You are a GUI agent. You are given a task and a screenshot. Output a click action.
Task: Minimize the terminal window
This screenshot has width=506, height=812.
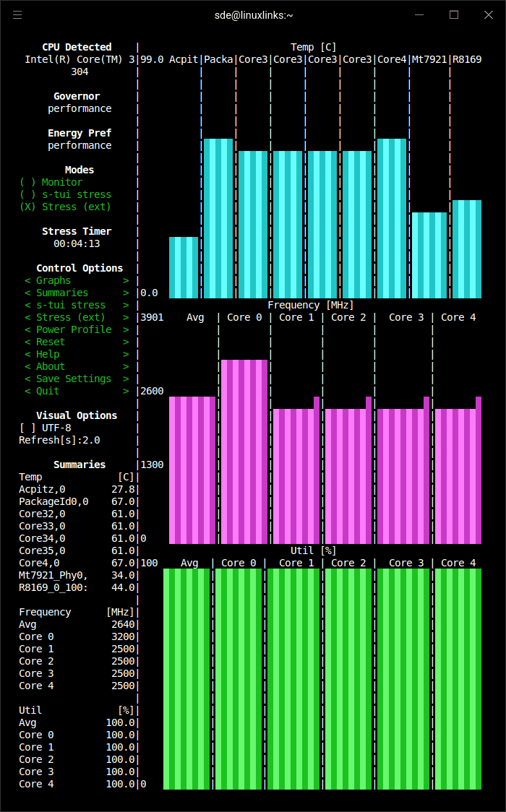tap(419, 15)
